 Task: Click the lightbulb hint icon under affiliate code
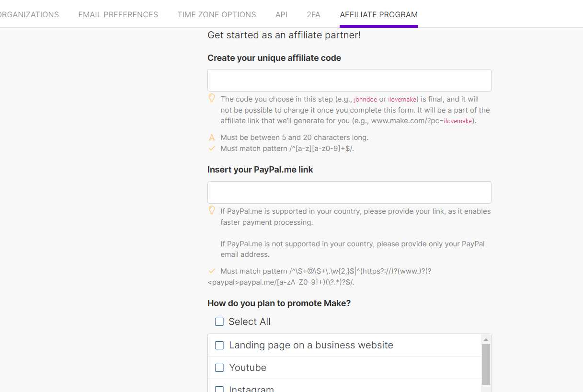pyautogui.click(x=211, y=98)
